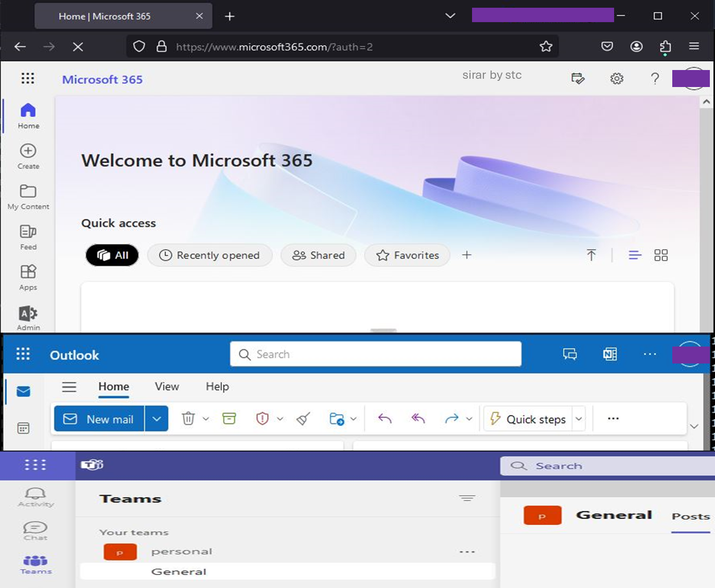Select the Outlook View ribbon tab

167,387
